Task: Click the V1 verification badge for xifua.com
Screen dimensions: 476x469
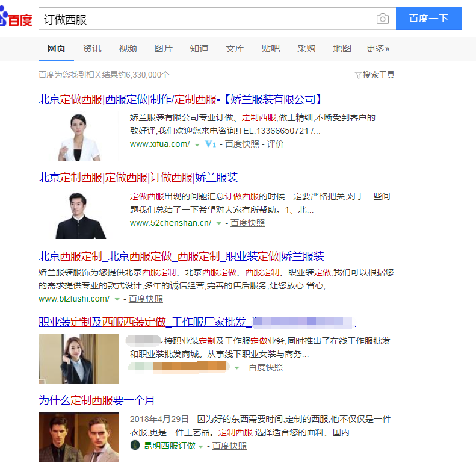Action: coord(210,144)
